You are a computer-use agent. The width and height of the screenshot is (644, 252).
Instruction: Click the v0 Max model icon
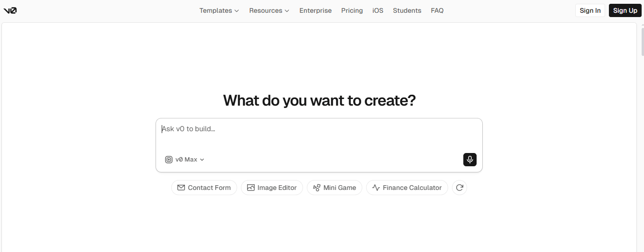coord(169,160)
